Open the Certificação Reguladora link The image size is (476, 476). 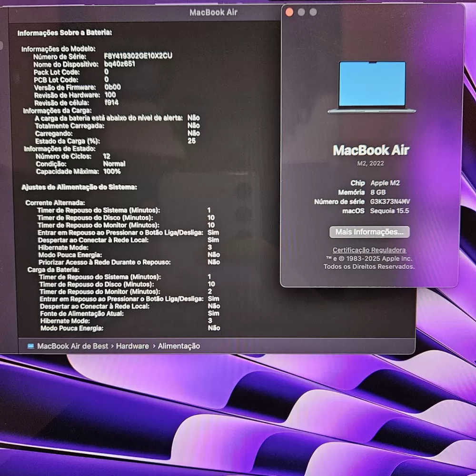tap(369, 250)
